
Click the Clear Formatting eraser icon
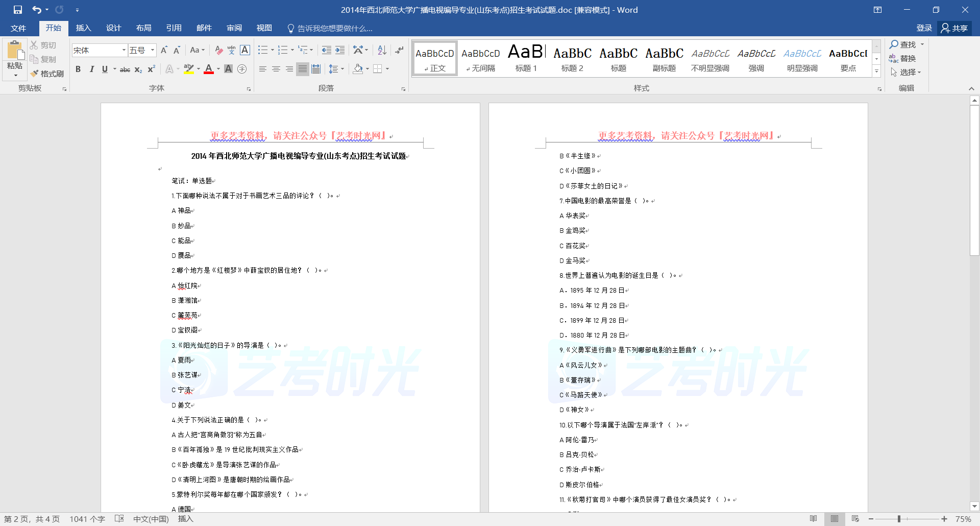tap(218, 50)
